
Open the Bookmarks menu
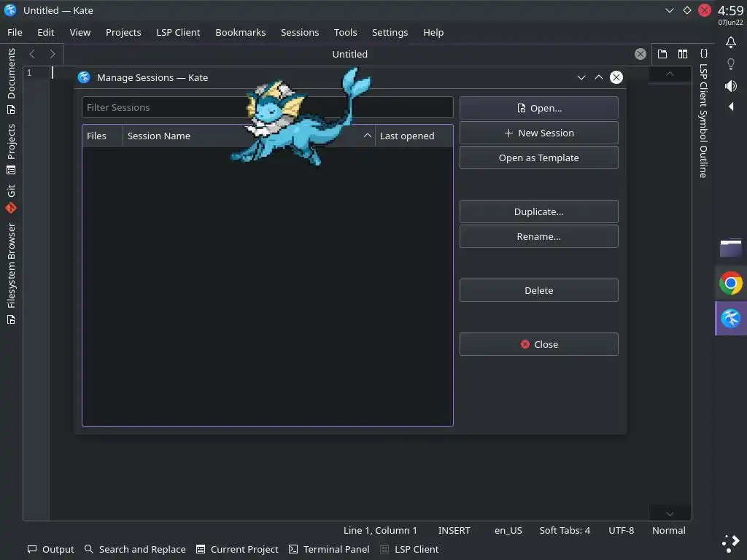pos(241,32)
